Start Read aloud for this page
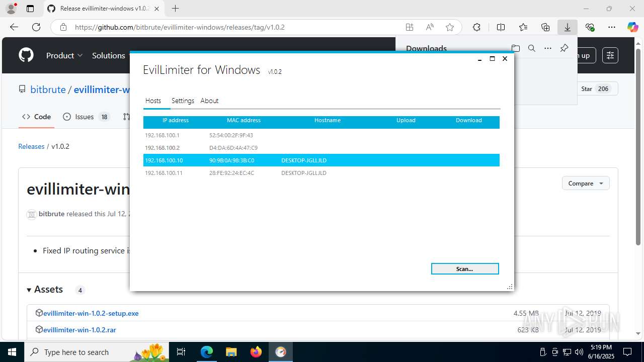This screenshot has height=362, width=644. pos(430,27)
